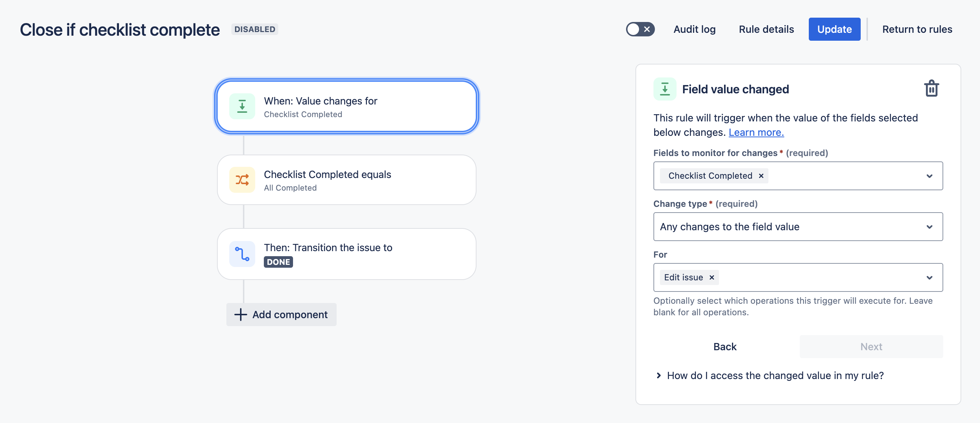Open the Change type dropdown
This screenshot has height=423, width=980.
point(929,227)
